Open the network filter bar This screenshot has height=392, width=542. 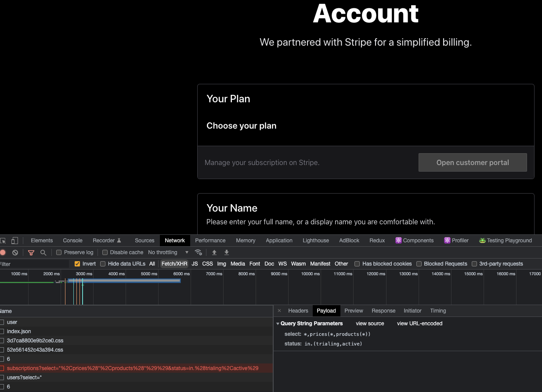click(31, 252)
